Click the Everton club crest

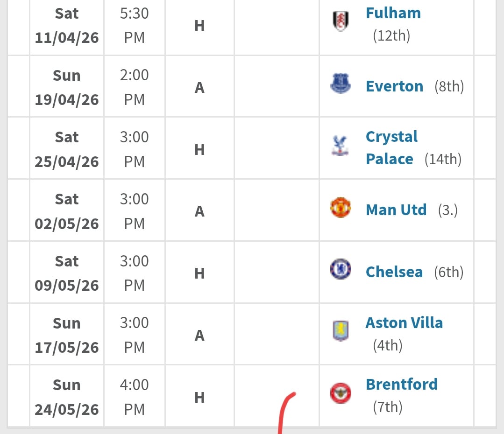coord(341,84)
